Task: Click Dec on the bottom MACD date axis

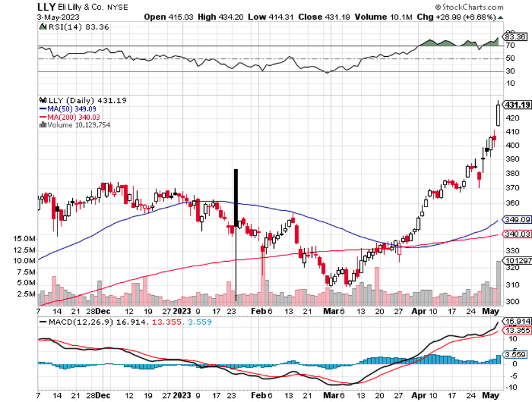Action: tap(103, 395)
